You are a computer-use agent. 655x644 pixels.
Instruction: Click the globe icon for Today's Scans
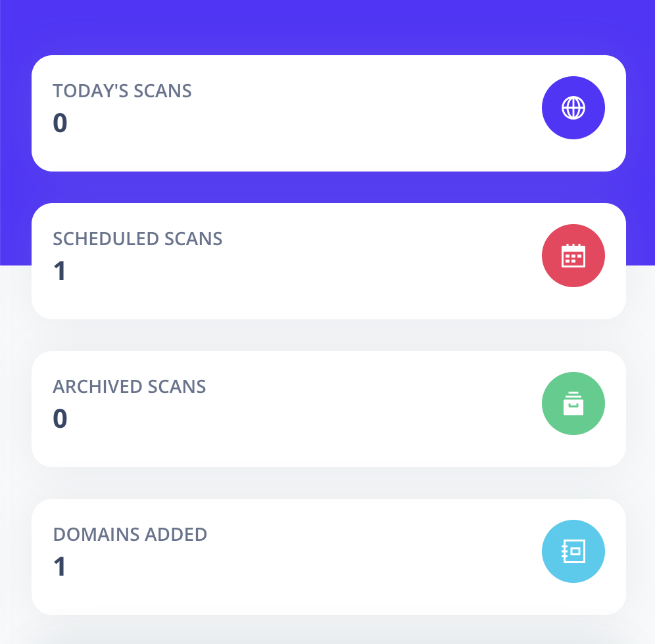coord(573,108)
